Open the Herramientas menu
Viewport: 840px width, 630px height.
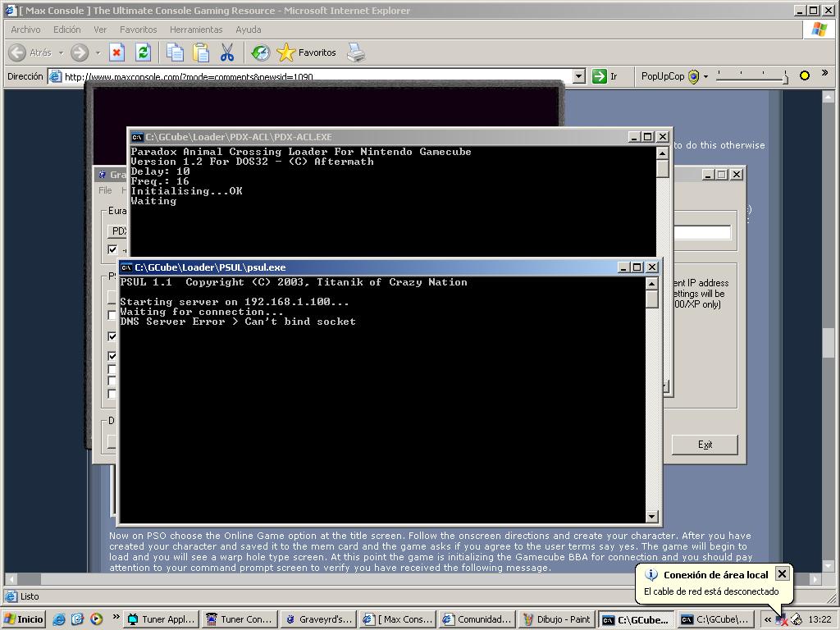(x=196, y=30)
